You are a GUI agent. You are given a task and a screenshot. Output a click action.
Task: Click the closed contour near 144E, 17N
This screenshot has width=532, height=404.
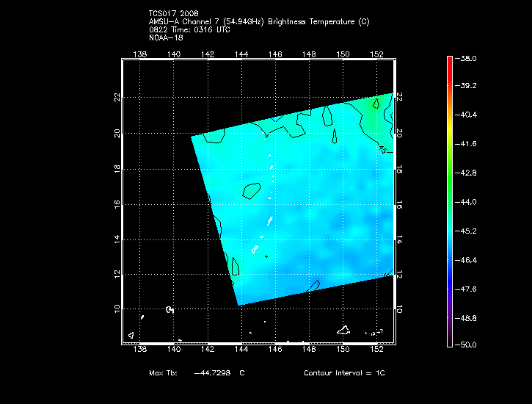point(250,191)
